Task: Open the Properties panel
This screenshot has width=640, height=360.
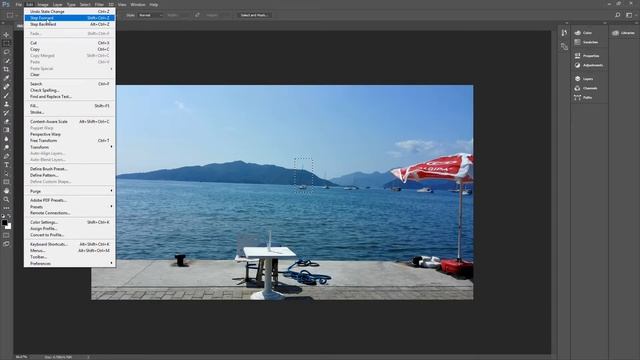Action: [588, 56]
